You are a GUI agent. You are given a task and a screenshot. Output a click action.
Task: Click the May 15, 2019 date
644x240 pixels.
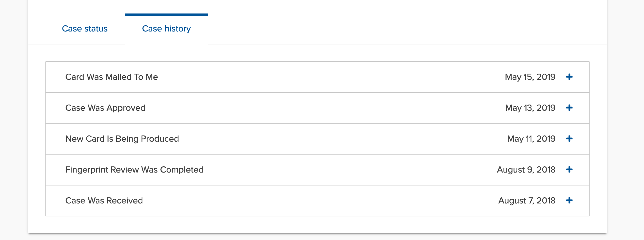point(530,77)
